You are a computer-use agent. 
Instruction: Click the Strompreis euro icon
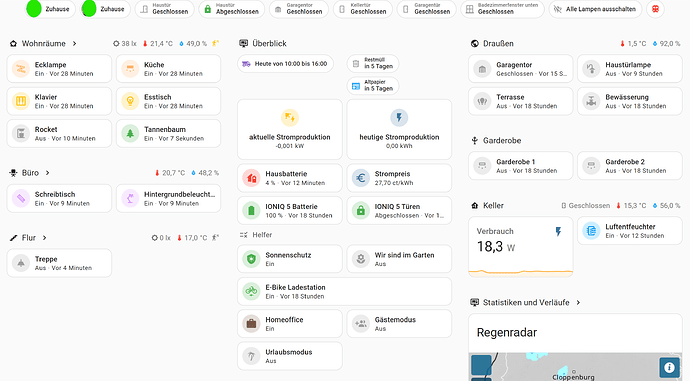[360, 178]
